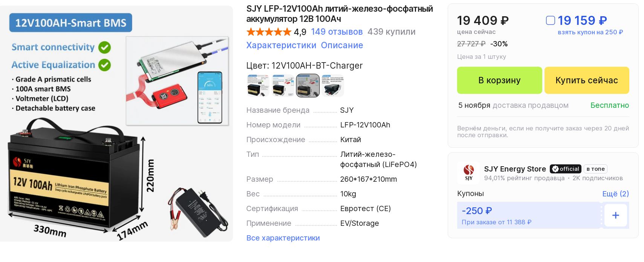Select the fourth color variant thumbnail
The image size is (644, 262).
coord(333,86)
